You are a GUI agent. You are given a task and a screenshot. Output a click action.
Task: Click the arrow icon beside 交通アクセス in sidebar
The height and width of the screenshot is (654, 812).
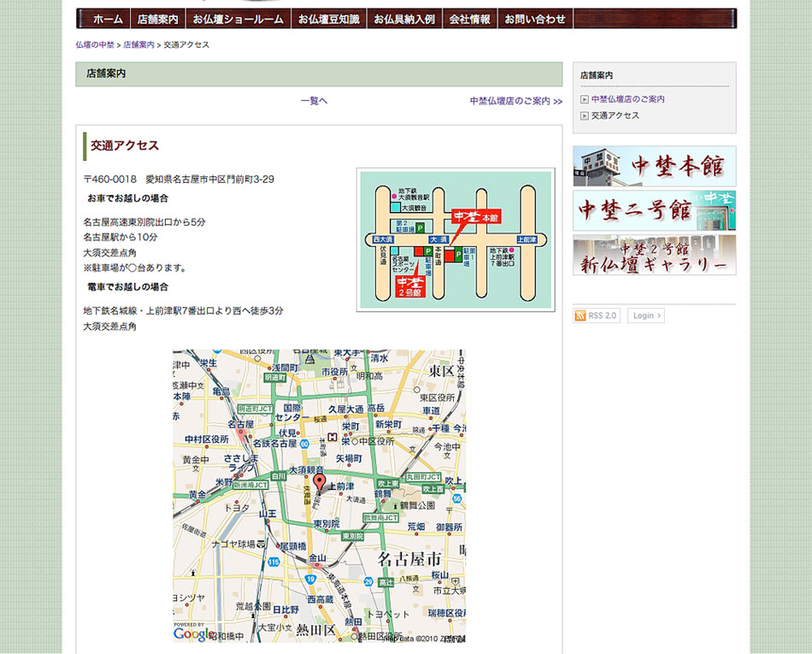click(585, 115)
